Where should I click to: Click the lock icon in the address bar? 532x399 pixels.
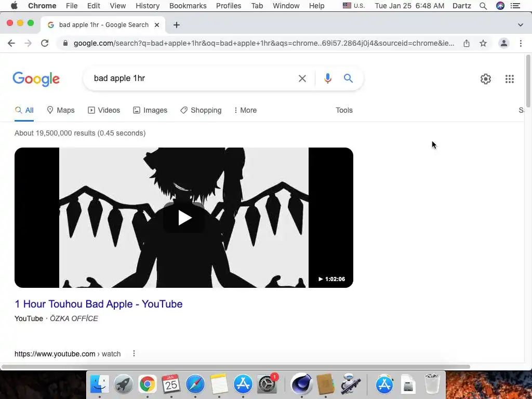65,43
